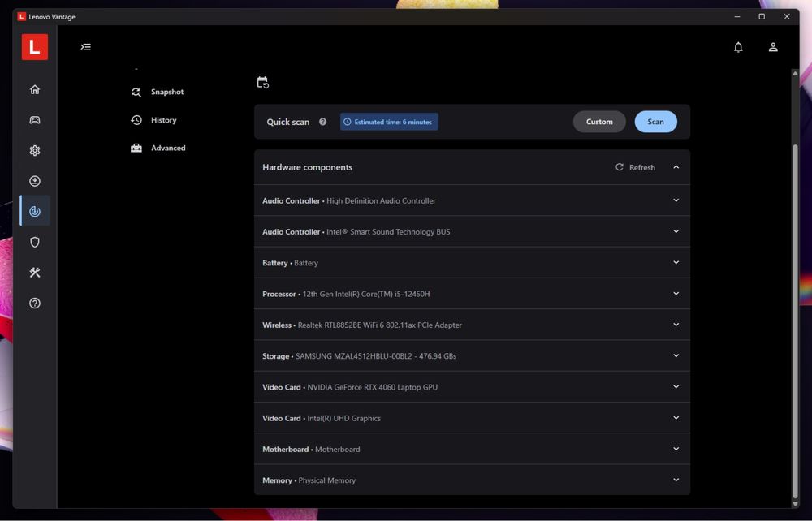Open Custom scan options
The width and height of the screenshot is (812, 521).
pos(599,122)
